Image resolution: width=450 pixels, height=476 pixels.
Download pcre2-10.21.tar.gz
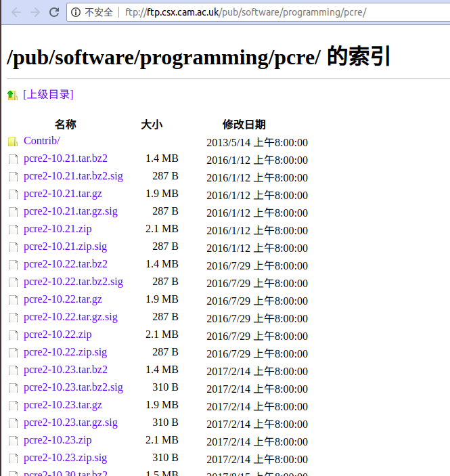click(63, 194)
